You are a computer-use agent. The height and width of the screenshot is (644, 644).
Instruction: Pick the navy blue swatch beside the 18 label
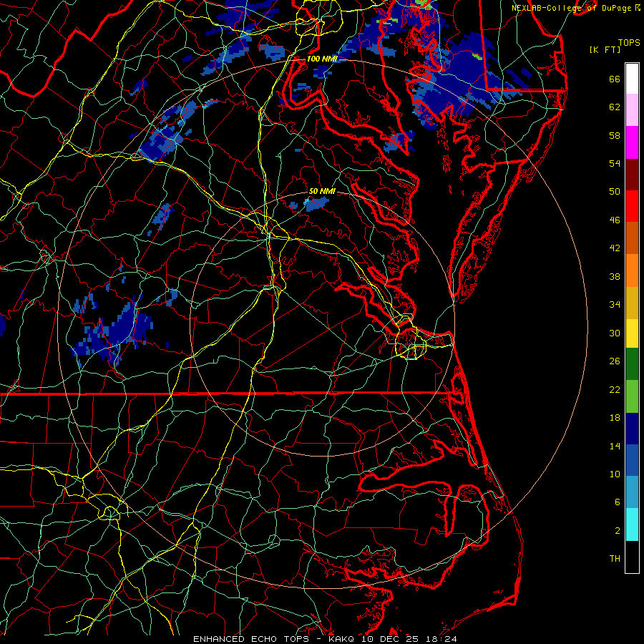coord(632,429)
